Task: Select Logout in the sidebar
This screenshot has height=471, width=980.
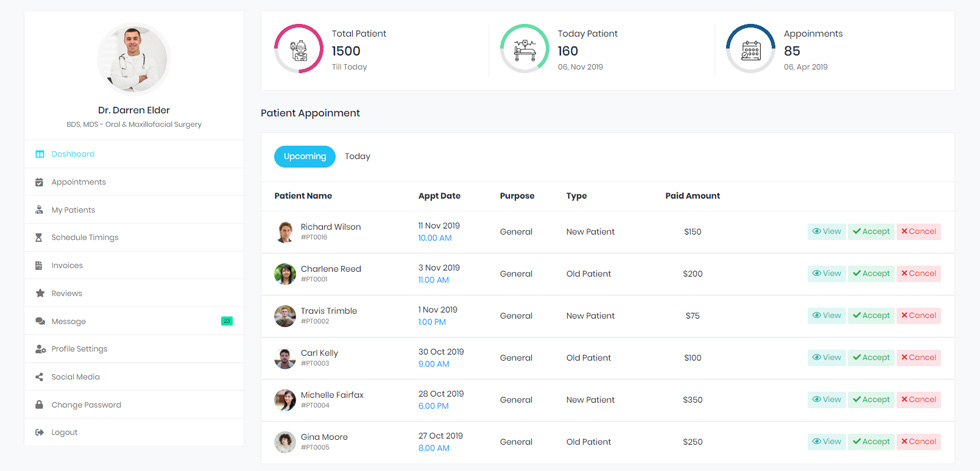Action: point(134,432)
